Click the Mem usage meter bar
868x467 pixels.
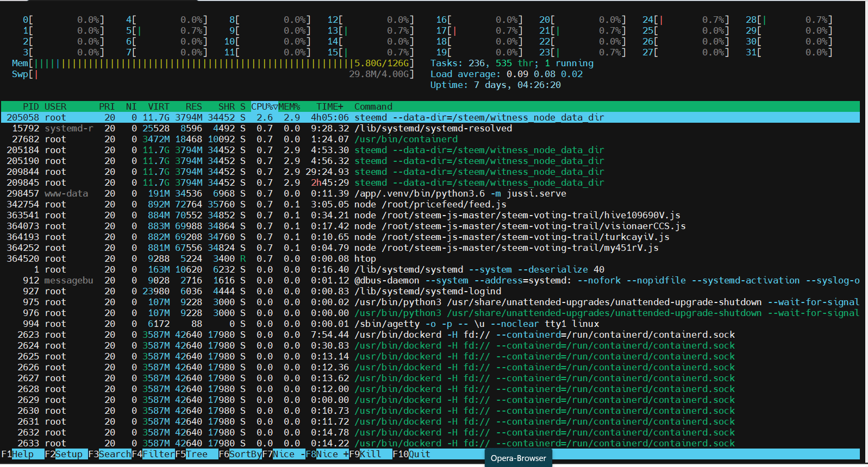pyautogui.click(x=213, y=63)
